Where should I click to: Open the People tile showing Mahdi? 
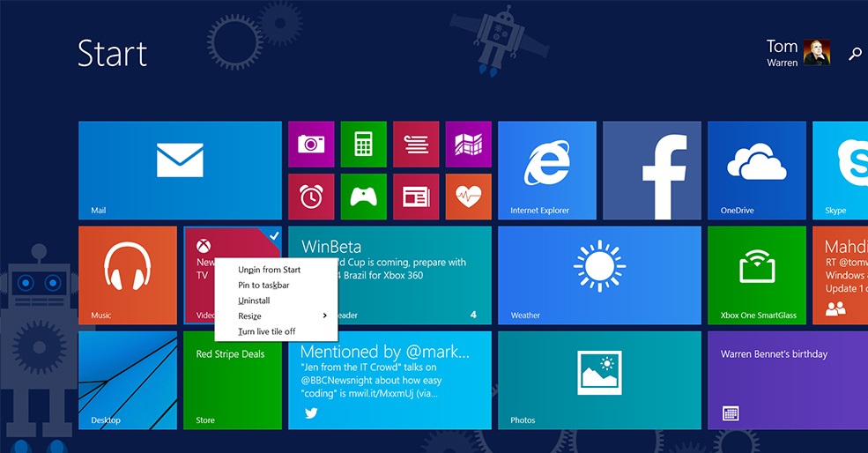pyautogui.click(x=841, y=275)
